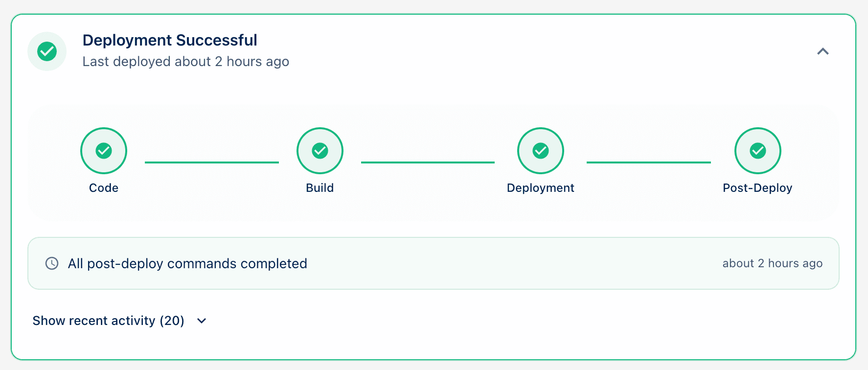The width and height of the screenshot is (868, 370).
Task: Click the about 2 hours ago timestamp in the status row
Action: [773, 263]
